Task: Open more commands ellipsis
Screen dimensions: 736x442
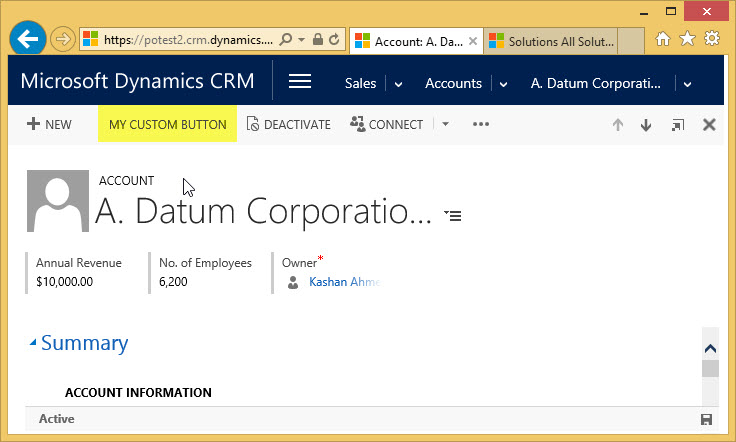Action: 481,124
